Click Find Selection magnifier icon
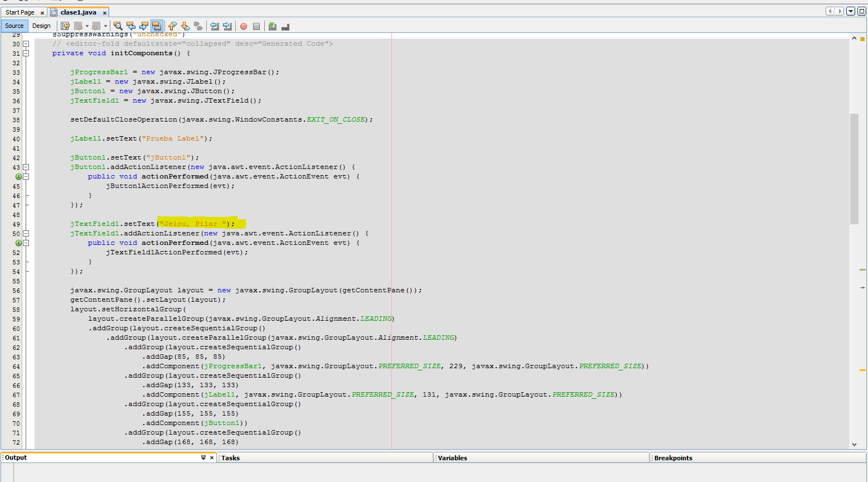 click(118, 26)
